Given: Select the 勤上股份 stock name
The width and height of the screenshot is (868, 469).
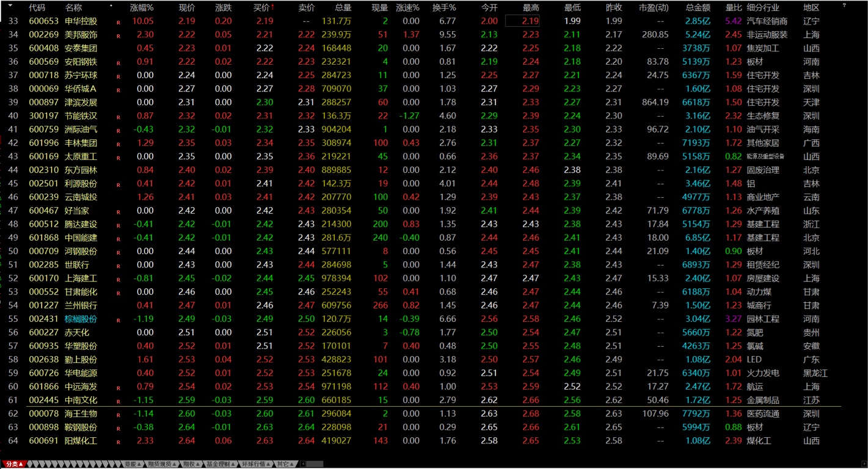Looking at the screenshot, I should click(81, 360).
